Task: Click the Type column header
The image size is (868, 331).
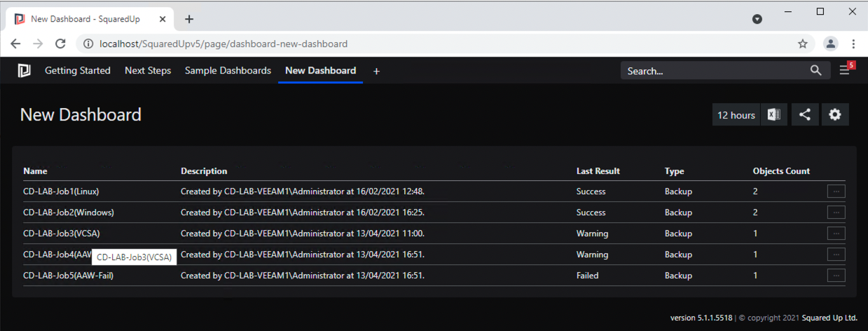Action: (x=675, y=171)
